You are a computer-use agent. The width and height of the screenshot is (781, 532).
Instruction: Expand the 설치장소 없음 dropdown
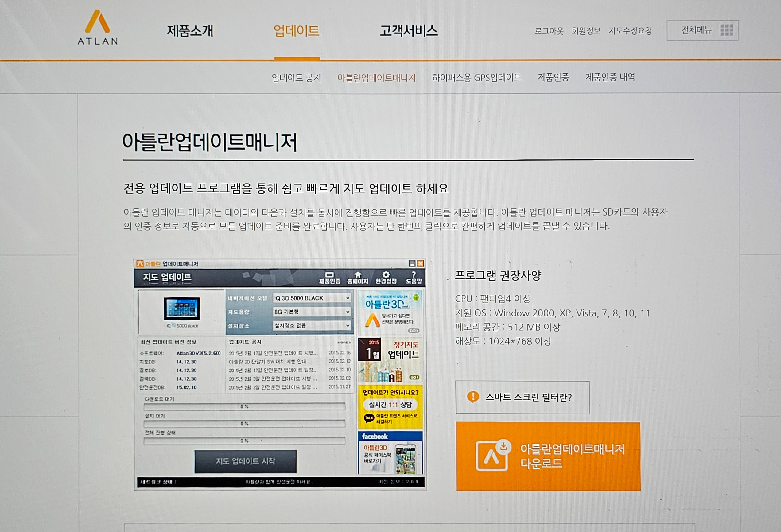click(x=312, y=325)
